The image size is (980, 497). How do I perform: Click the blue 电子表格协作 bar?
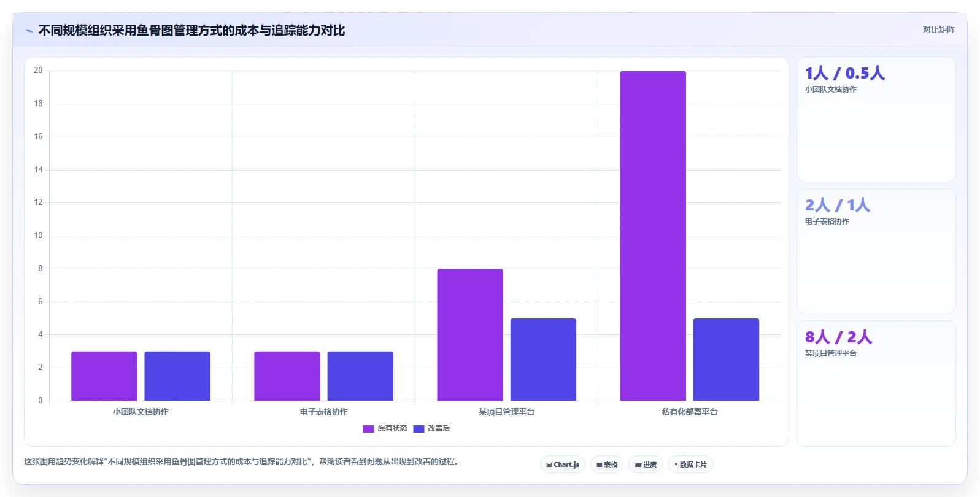point(360,376)
